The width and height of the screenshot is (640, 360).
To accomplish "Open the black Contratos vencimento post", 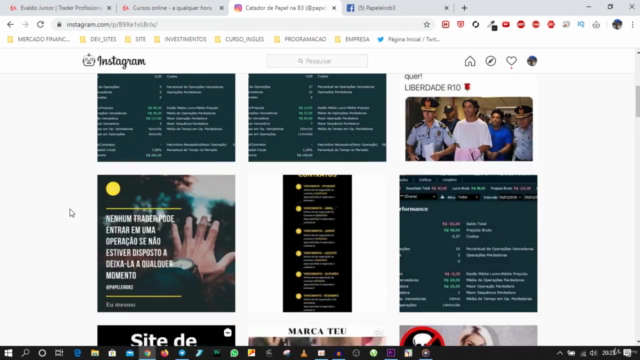I will click(317, 243).
